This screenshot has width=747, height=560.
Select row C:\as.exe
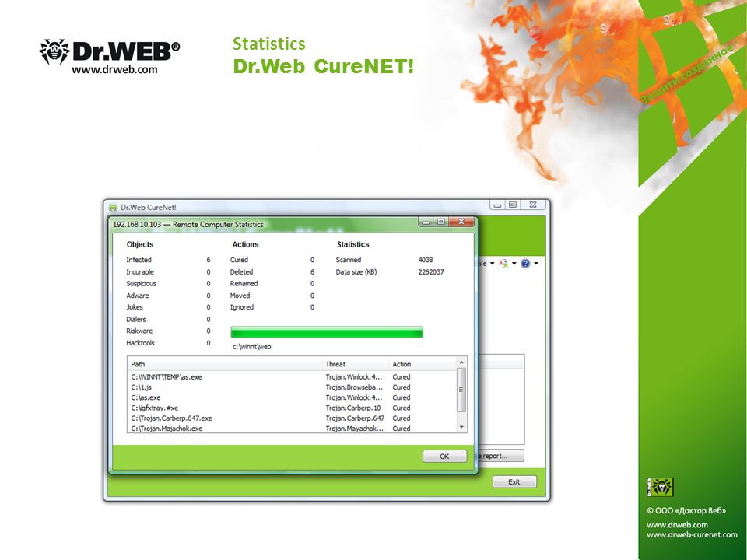[292, 397]
